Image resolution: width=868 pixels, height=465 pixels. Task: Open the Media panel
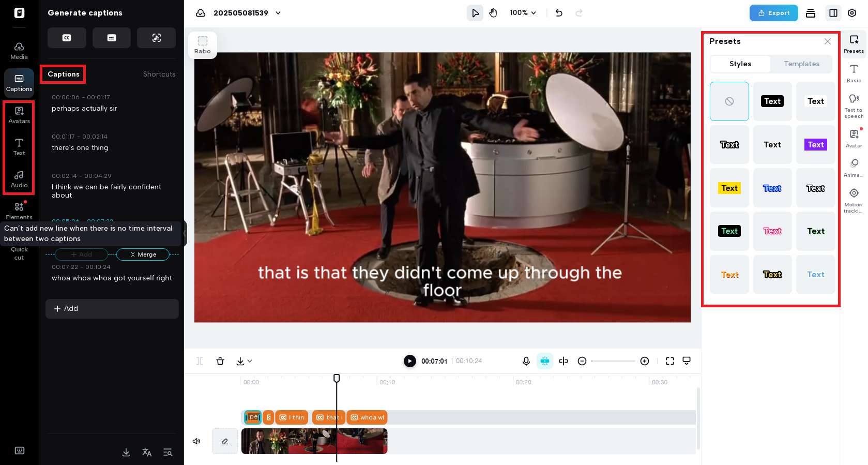click(19, 51)
